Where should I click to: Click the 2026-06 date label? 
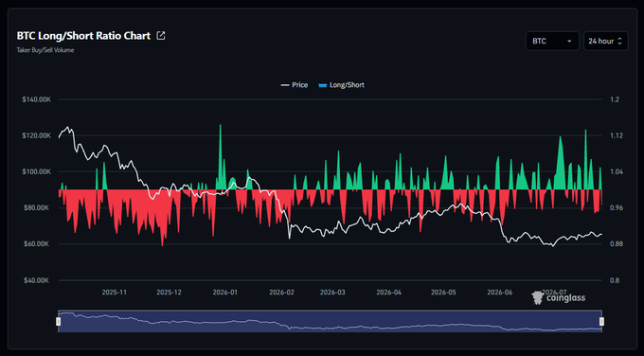point(500,293)
